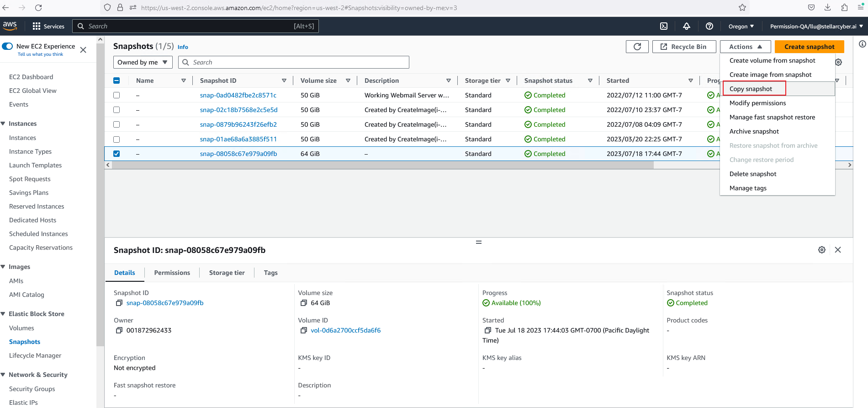Open details panel settings gear
Screen dimensions: 868x408
(821, 250)
